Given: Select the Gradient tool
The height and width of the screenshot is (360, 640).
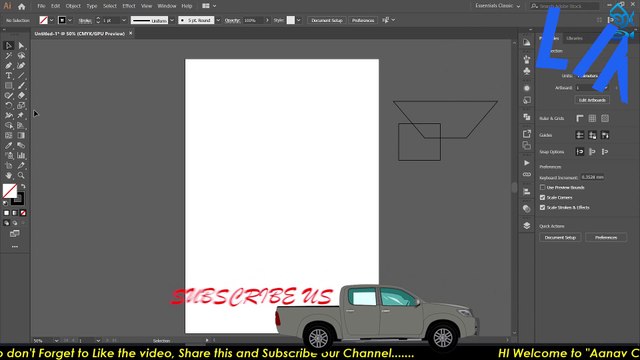Looking at the screenshot, I should coord(21,136).
